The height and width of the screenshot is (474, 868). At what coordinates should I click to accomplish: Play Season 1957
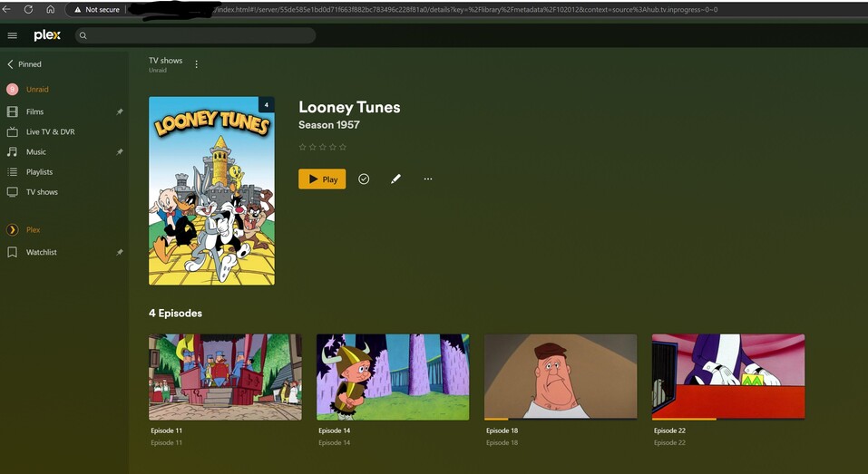pyautogui.click(x=322, y=179)
